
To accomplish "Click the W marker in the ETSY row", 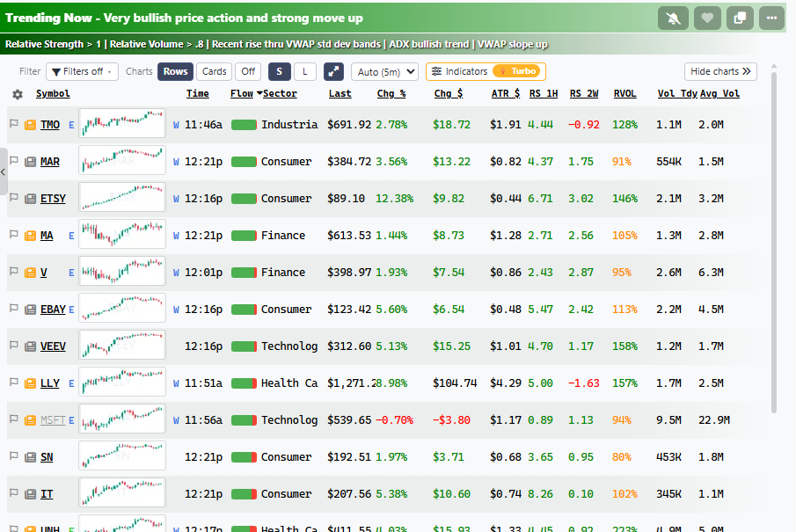I will [176, 199].
